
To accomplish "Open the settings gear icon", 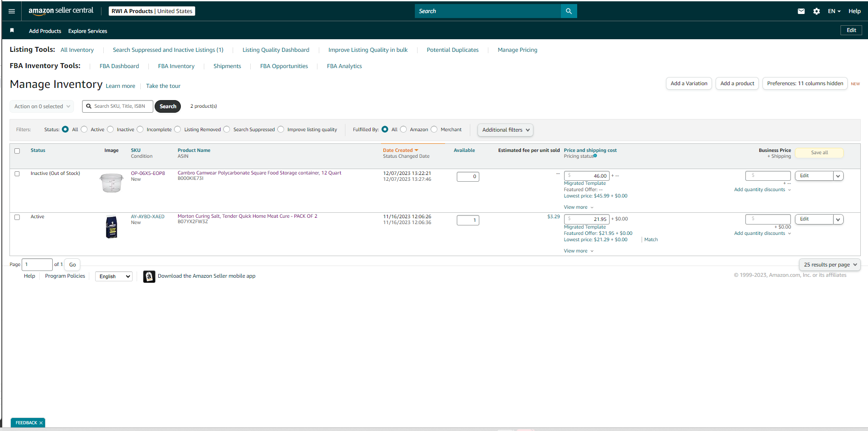I will [817, 11].
